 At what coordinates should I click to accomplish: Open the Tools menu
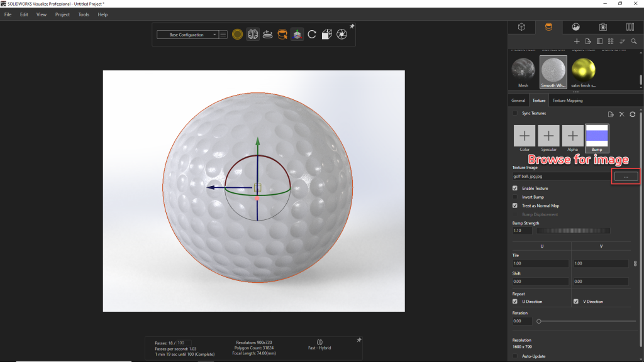(x=83, y=14)
